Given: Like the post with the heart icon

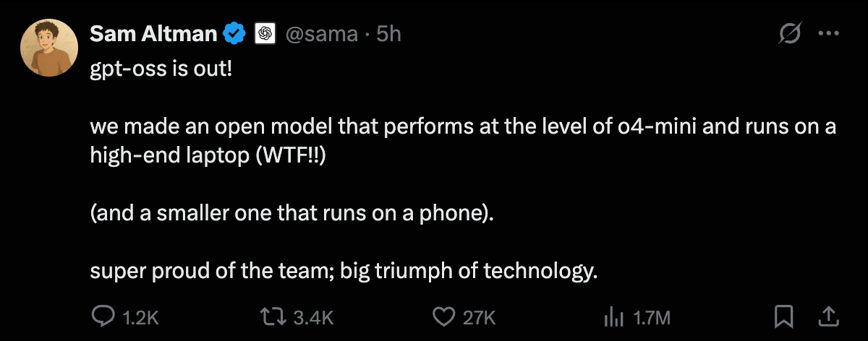Looking at the screenshot, I should [x=443, y=316].
